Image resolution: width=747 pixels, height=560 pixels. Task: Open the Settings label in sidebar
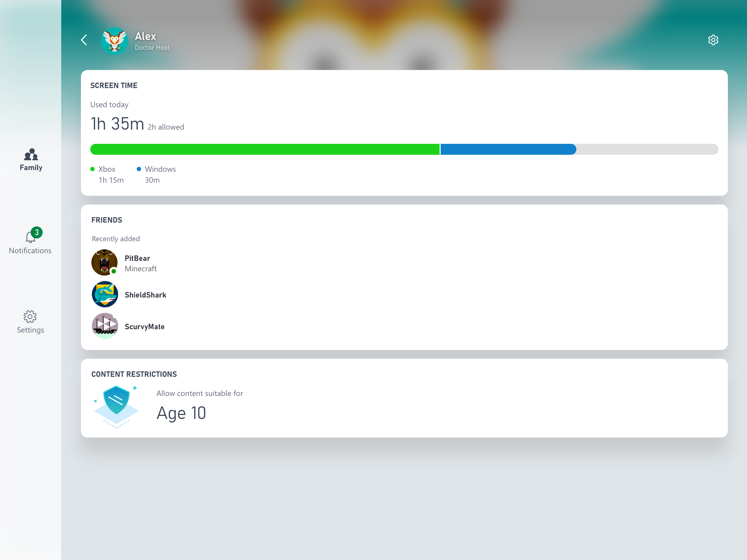coord(30,330)
